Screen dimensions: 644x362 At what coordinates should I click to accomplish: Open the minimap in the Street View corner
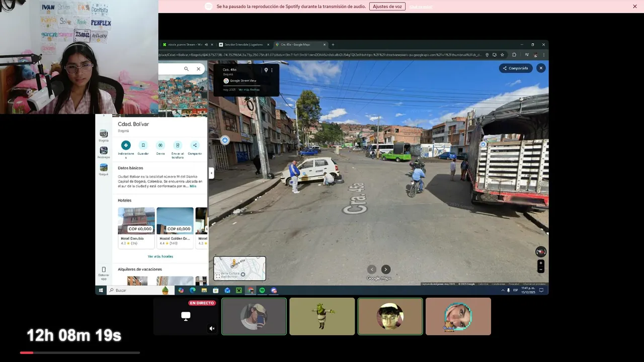[239, 268]
